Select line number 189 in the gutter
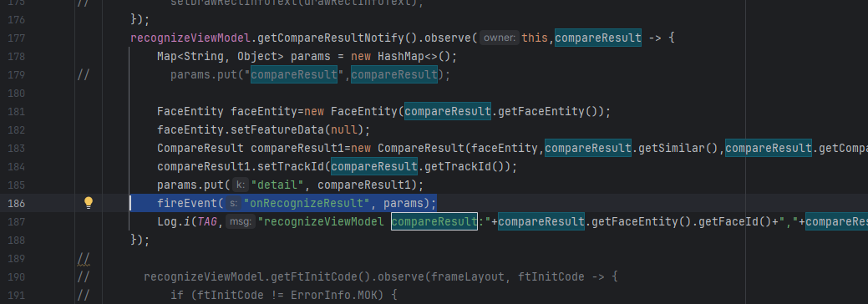868x304 pixels. click(x=18, y=258)
